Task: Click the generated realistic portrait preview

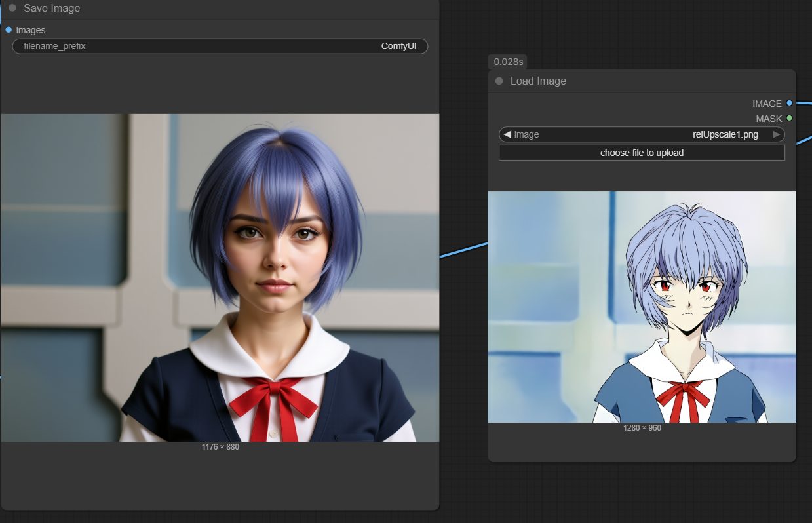Action: click(x=220, y=278)
